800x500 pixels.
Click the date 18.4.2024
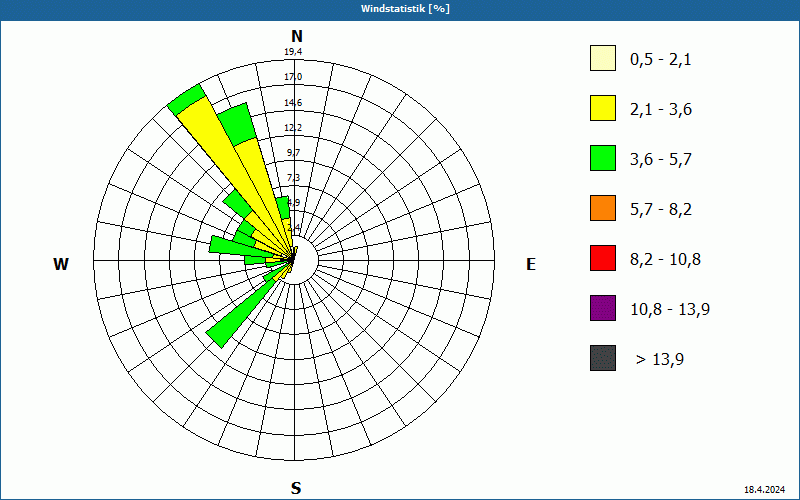pos(764,490)
